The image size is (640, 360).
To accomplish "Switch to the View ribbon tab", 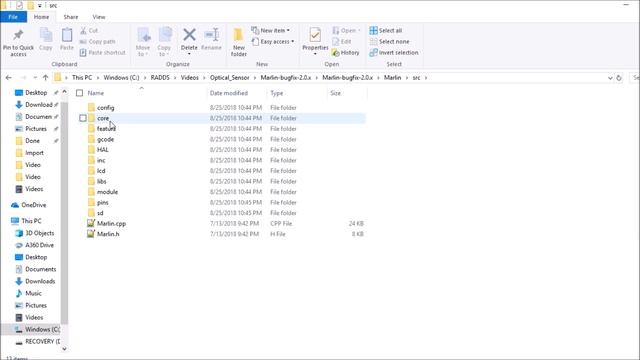I will (x=99, y=17).
